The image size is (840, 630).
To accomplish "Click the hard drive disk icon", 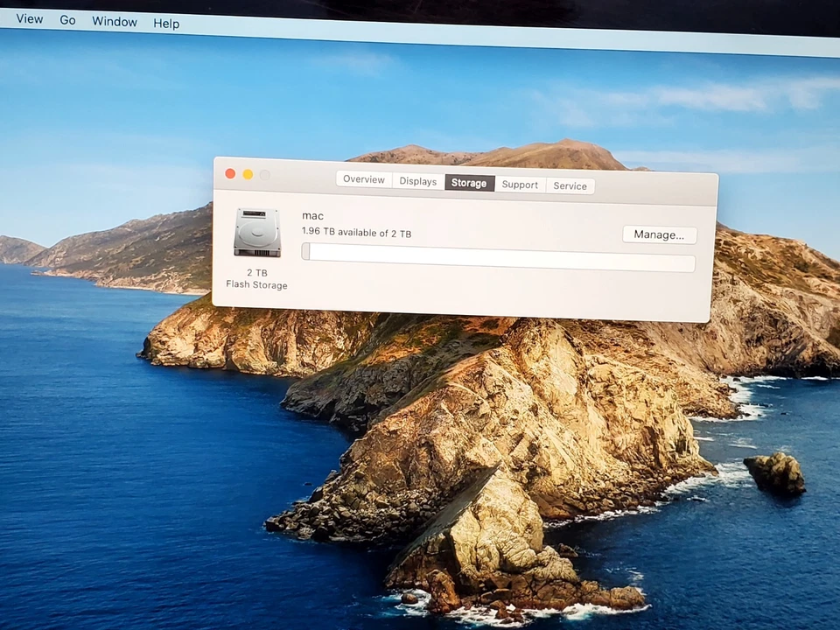I will click(257, 233).
